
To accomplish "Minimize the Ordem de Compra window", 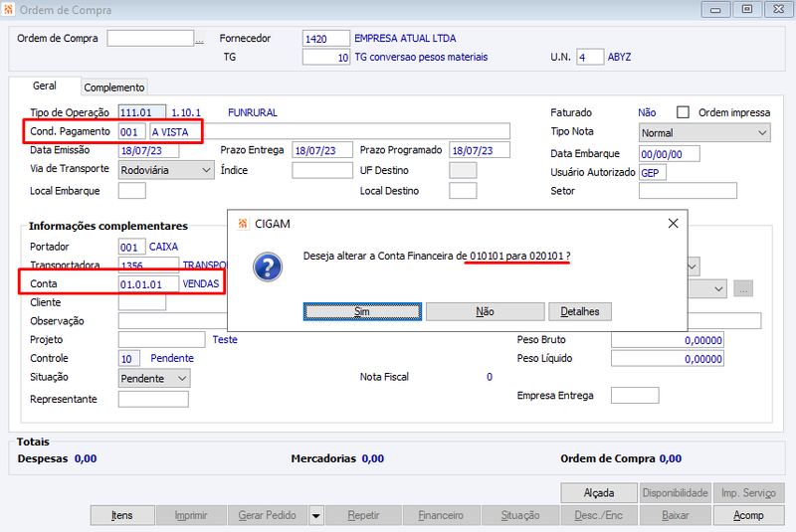I will pos(715,10).
